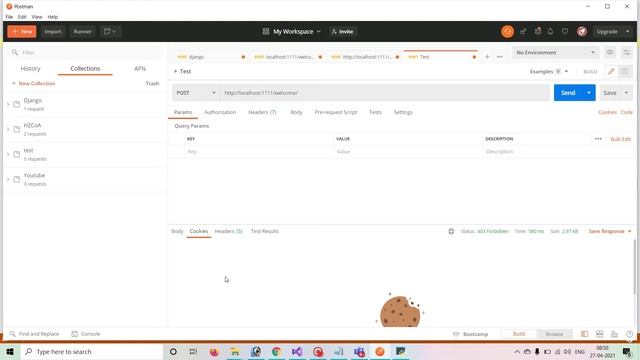Add a new request tab with plus

487,57
